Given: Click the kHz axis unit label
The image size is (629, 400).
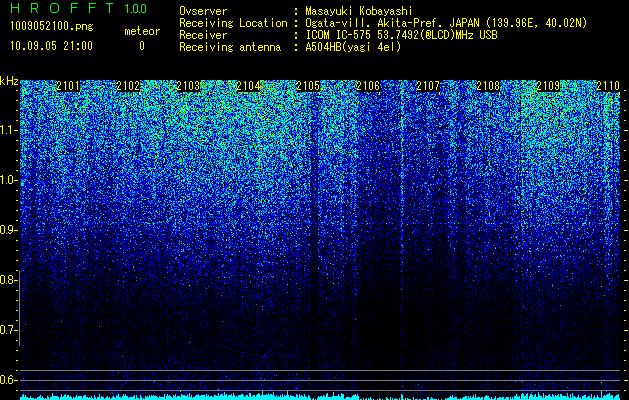Looking at the screenshot, I should click(9, 81).
